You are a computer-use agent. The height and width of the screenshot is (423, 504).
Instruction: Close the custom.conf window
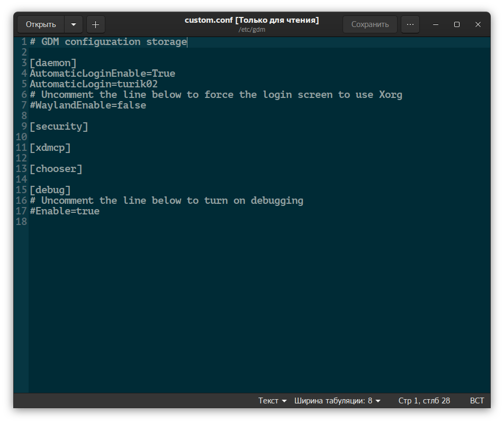click(x=478, y=24)
